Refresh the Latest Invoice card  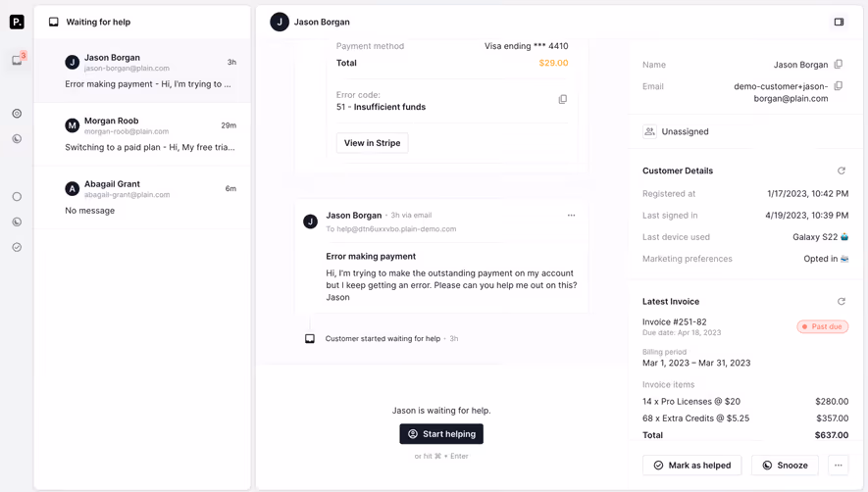click(842, 301)
